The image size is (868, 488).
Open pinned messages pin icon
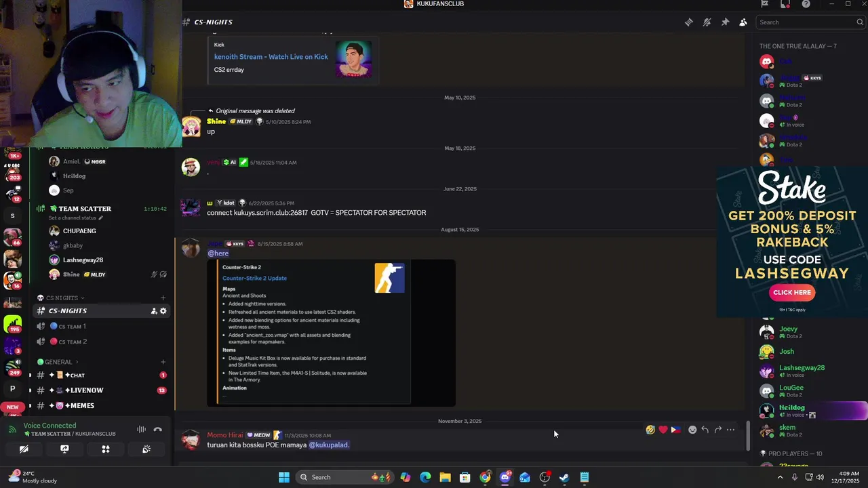(725, 22)
